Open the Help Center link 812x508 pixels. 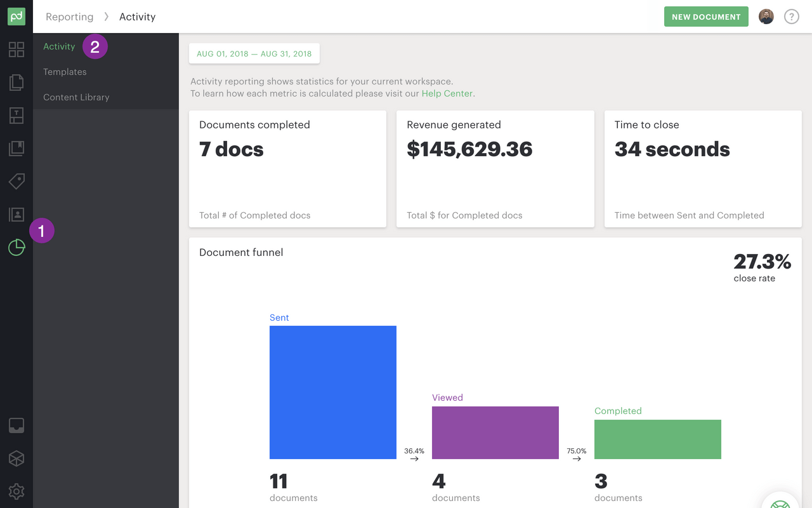[447, 93]
